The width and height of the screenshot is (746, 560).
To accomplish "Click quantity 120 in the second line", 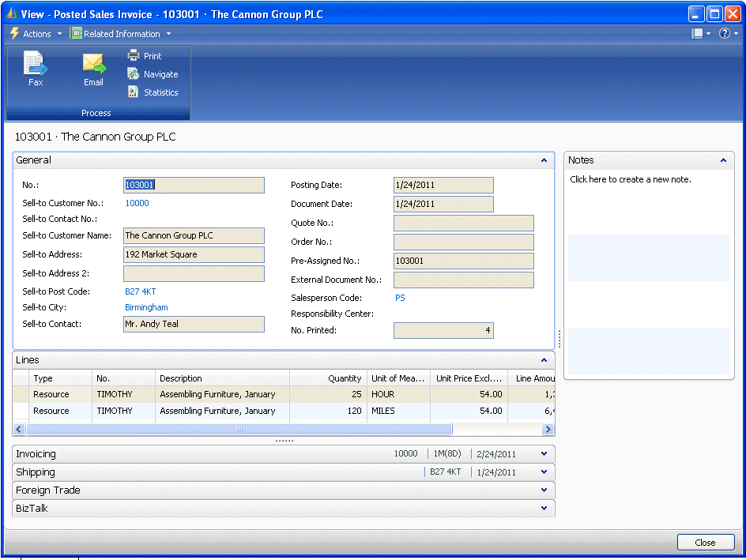I will [328, 411].
